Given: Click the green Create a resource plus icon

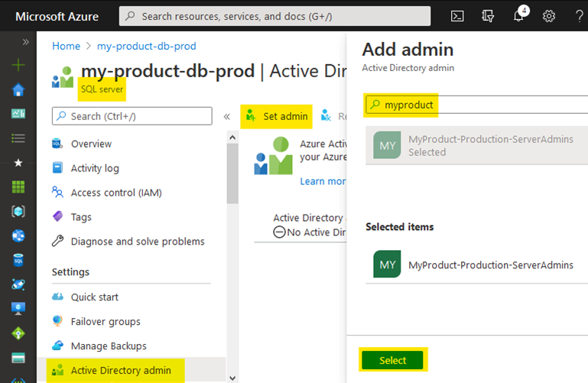Looking at the screenshot, I should [18, 65].
